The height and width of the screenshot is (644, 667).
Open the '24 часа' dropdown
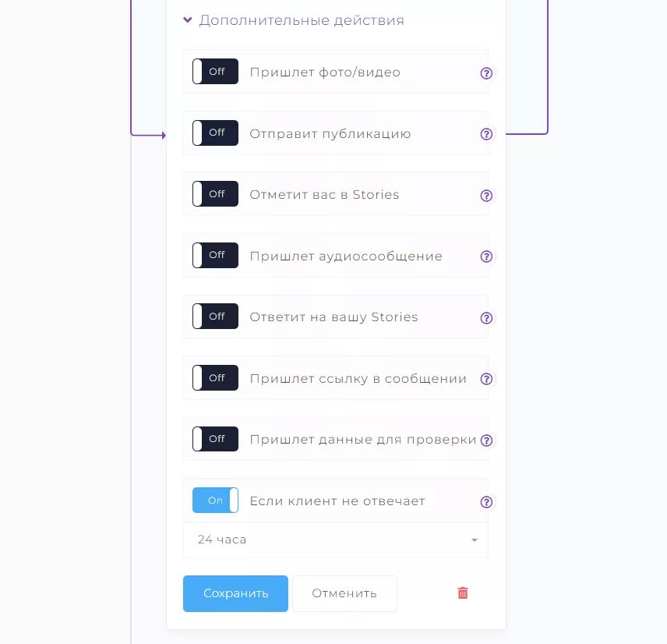[x=336, y=540]
